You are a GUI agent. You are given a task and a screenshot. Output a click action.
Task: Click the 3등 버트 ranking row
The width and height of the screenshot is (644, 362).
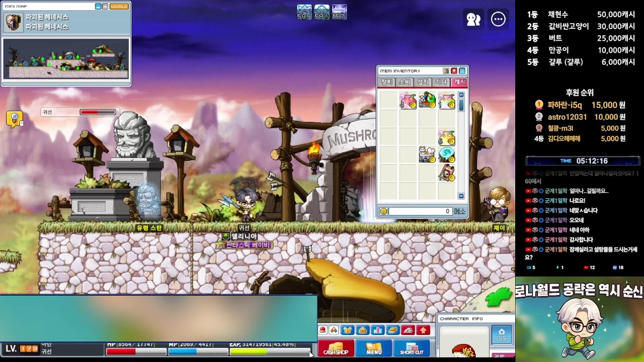(581, 38)
